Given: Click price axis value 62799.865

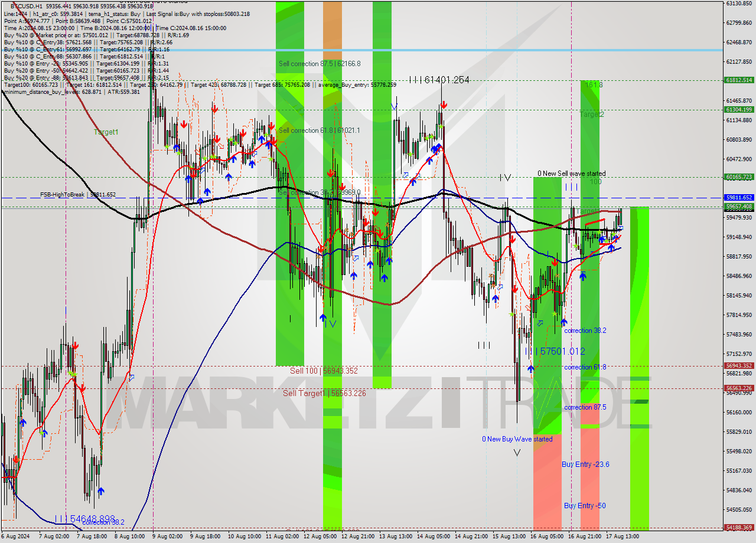Looking at the screenshot, I should [738, 22].
